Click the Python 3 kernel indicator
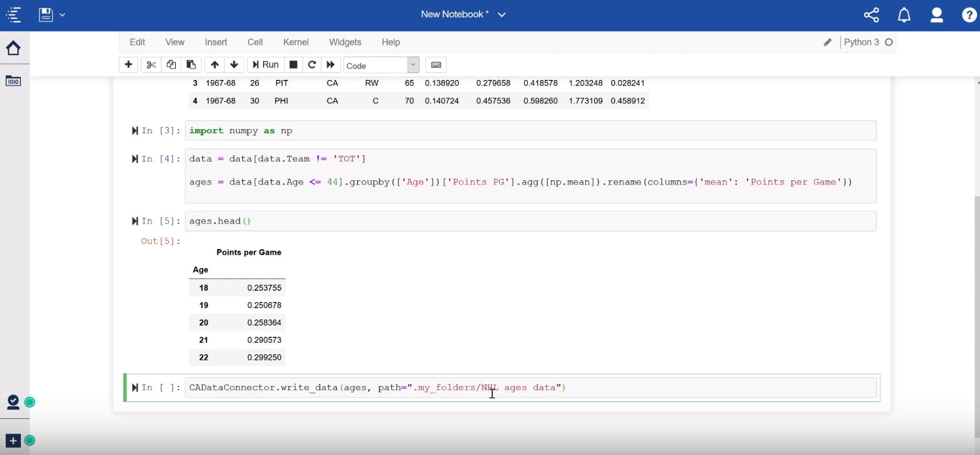This screenshot has width=980, height=455. coord(868,42)
